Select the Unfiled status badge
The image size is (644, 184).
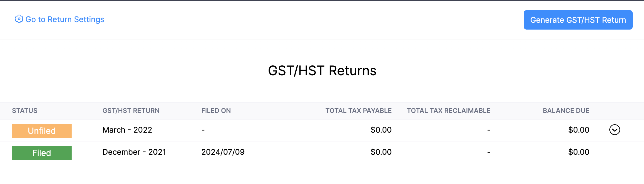pyautogui.click(x=41, y=131)
